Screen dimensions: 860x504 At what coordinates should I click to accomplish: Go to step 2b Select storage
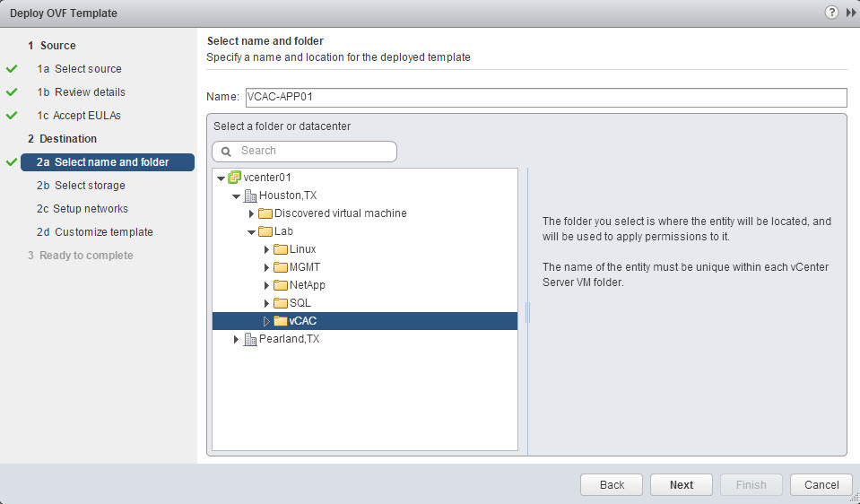[90, 186]
